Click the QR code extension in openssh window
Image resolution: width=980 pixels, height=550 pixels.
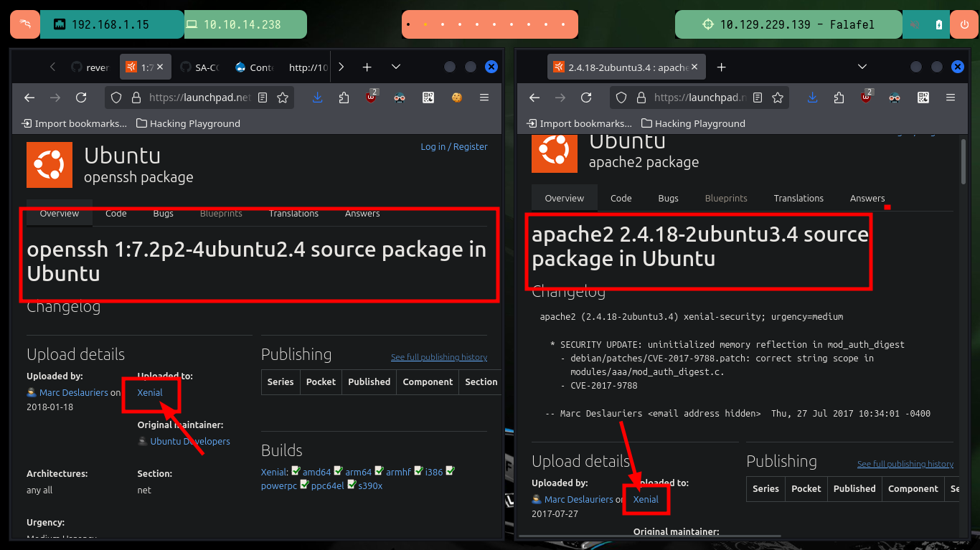pos(428,98)
